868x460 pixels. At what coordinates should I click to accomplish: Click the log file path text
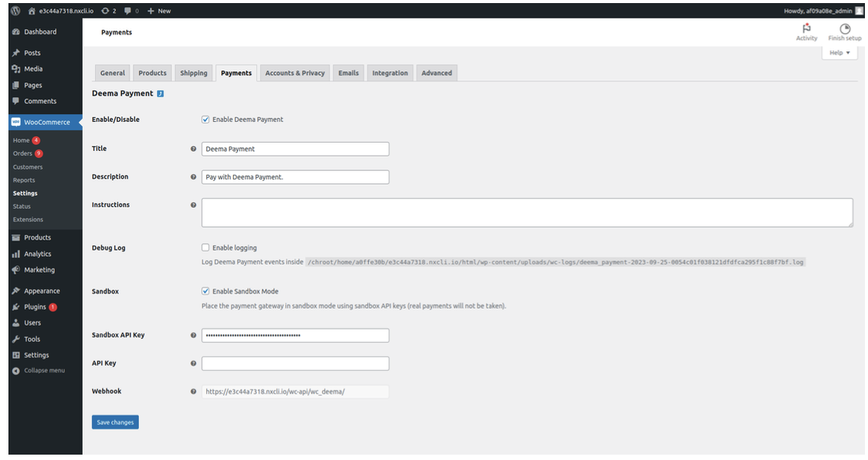click(x=556, y=262)
